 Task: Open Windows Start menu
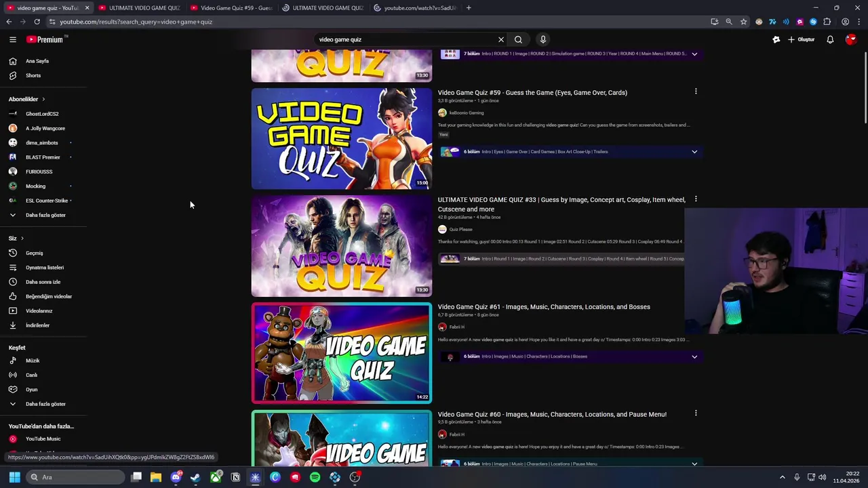pyautogui.click(x=14, y=477)
